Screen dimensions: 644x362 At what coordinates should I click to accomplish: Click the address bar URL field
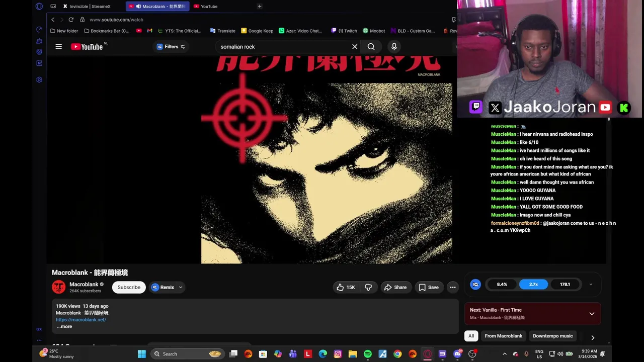click(116, 20)
